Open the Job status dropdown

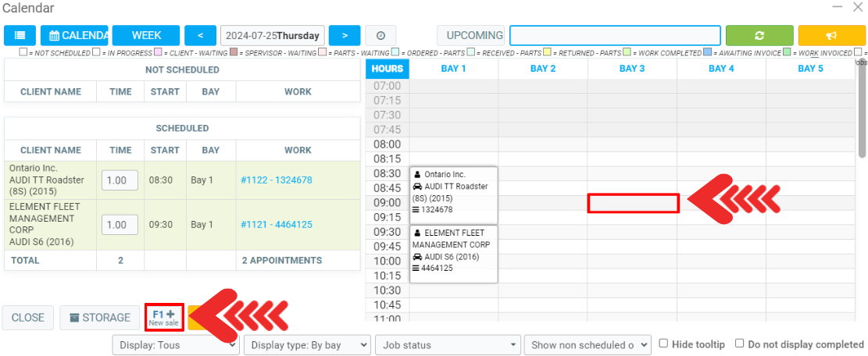click(448, 344)
